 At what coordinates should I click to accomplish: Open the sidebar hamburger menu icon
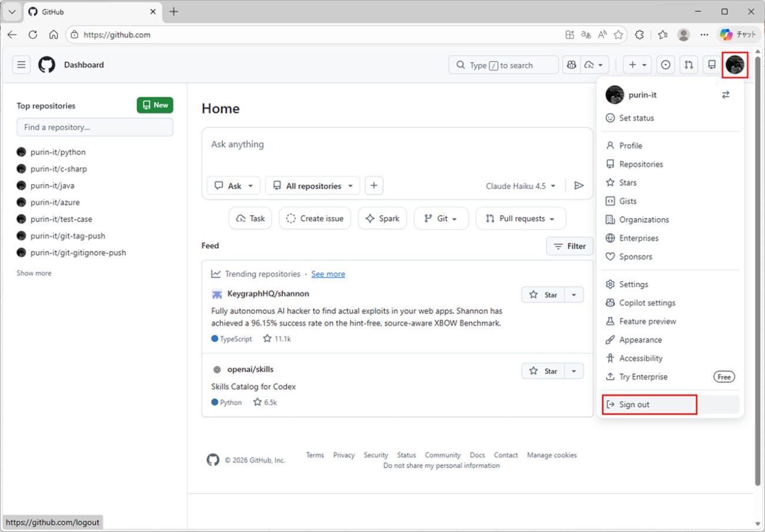pyautogui.click(x=21, y=64)
